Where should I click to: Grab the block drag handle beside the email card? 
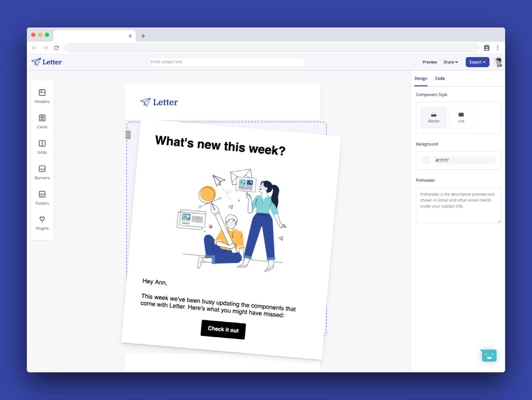click(x=128, y=135)
